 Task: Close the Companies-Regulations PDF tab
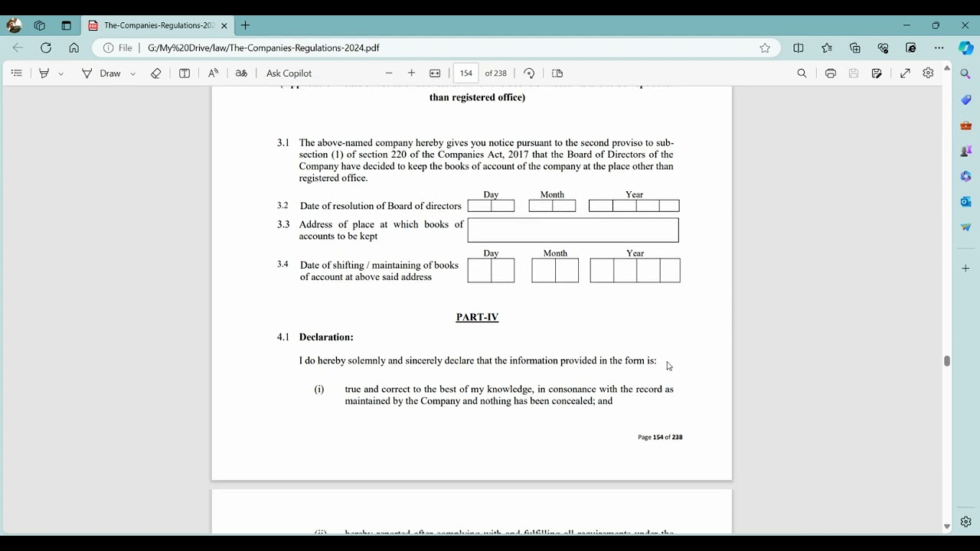[x=224, y=25]
